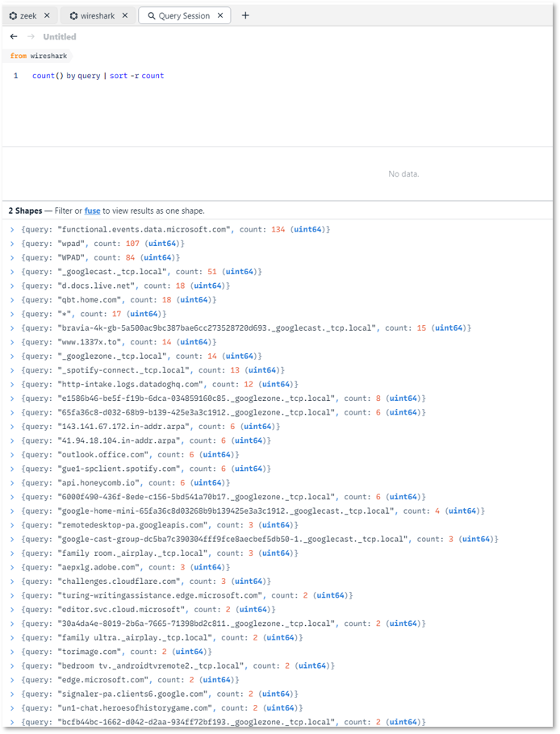The width and height of the screenshot is (560, 734).
Task: Click the forward arrow icon
Action: tap(31, 36)
